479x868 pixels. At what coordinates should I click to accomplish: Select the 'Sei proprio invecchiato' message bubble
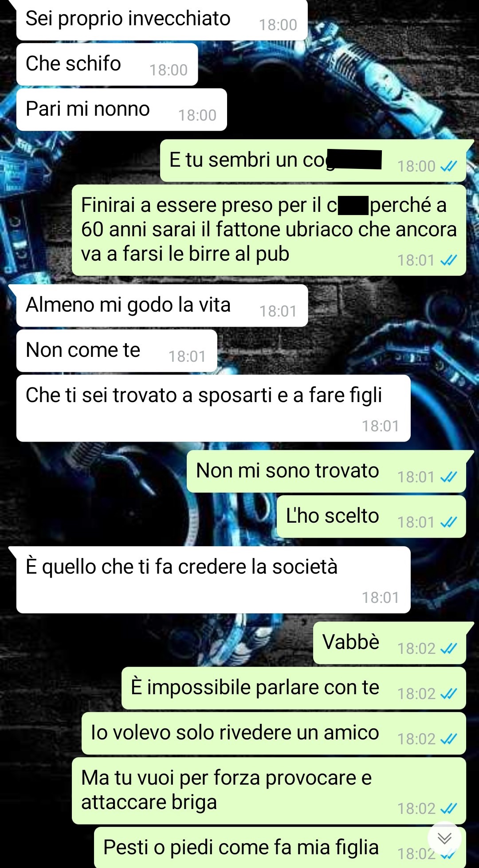tap(162, 20)
